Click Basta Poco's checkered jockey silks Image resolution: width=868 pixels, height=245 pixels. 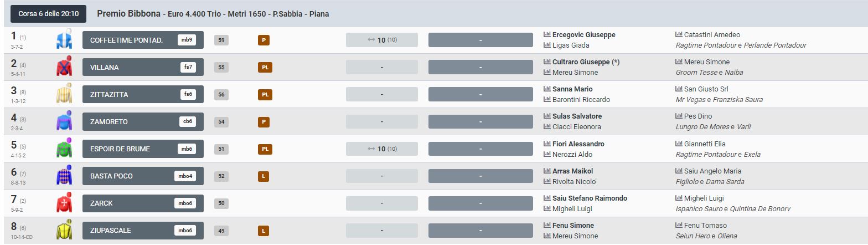click(64, 175)
